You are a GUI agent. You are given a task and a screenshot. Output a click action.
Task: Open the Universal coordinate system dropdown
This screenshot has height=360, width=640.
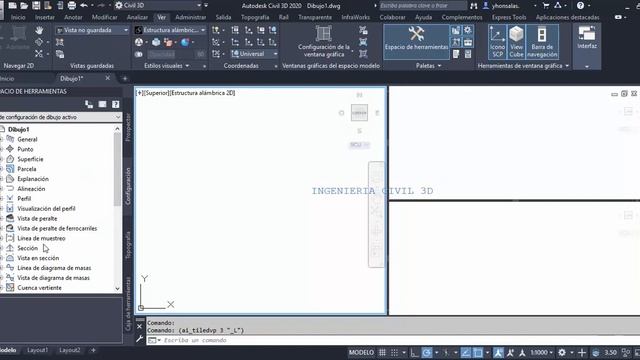[x=255, y=54]
